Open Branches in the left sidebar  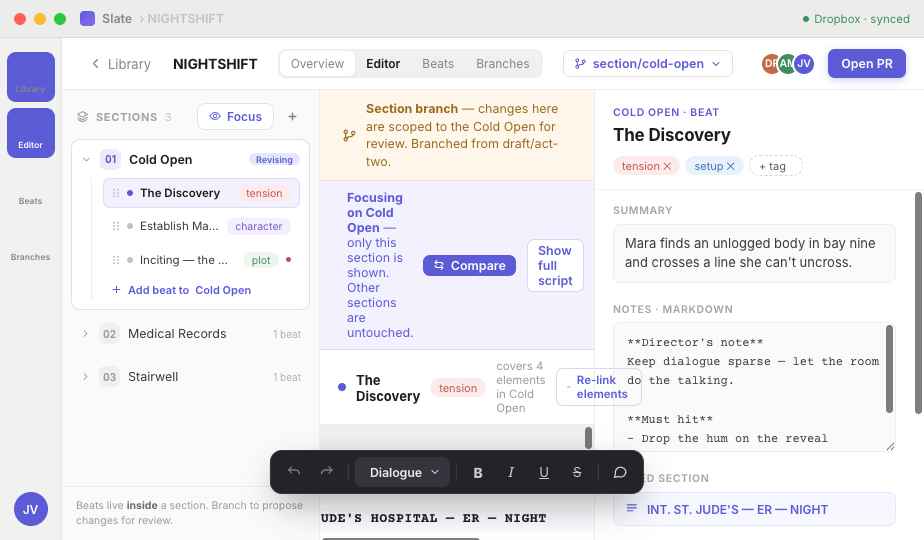pos(31,245)
